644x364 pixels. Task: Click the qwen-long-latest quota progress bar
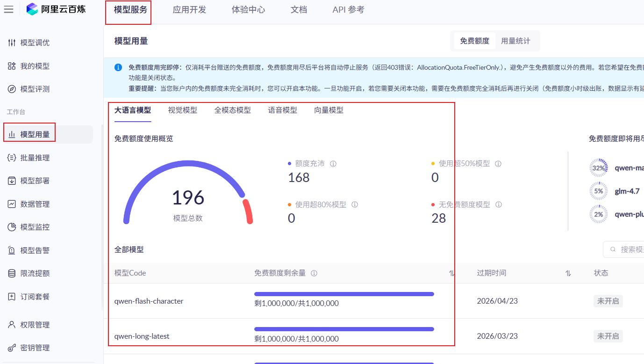click(344, 329)
